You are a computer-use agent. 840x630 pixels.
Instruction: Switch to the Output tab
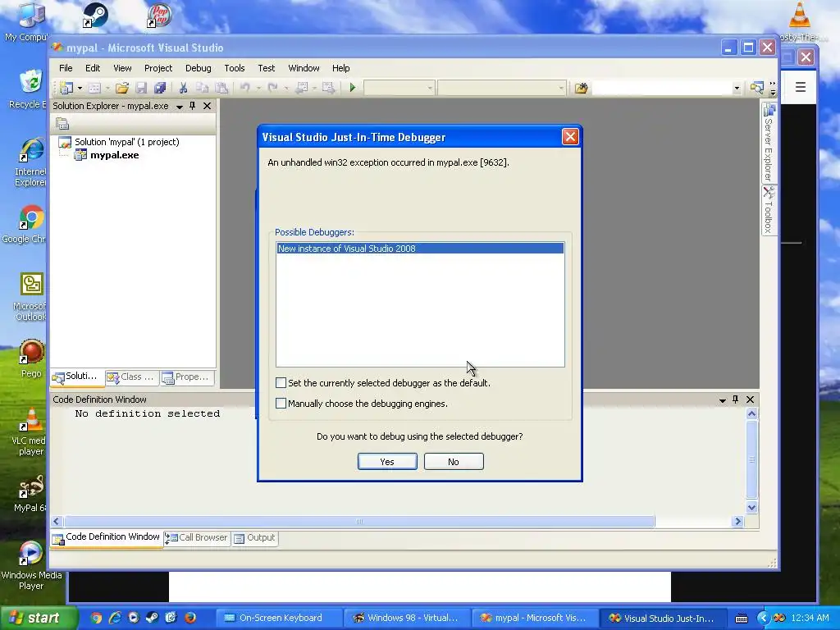(254, 538)
